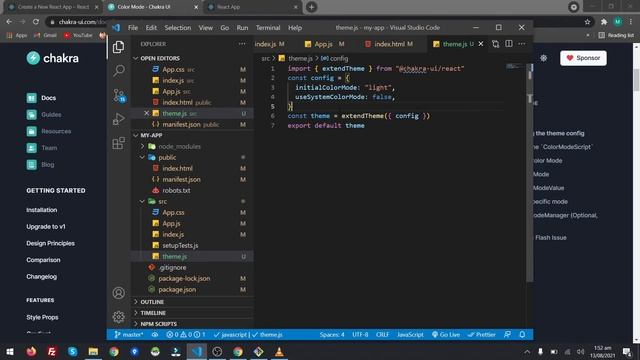Image resolution: width=640 pixels, height=360 pixels.
Task: Click the code minimap preview
Action: point(515,67)
